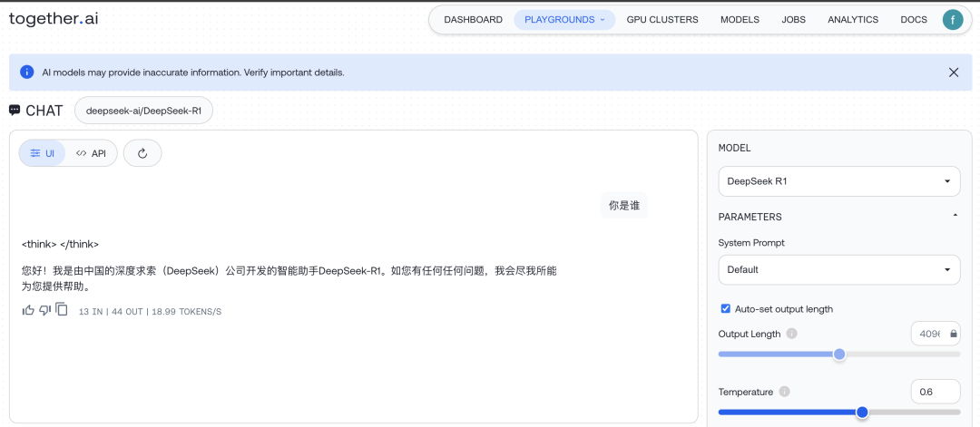The image size is (980, 427).
Task: Uncheck Auto-set output length checkbox
Action: tap(726, 308)
